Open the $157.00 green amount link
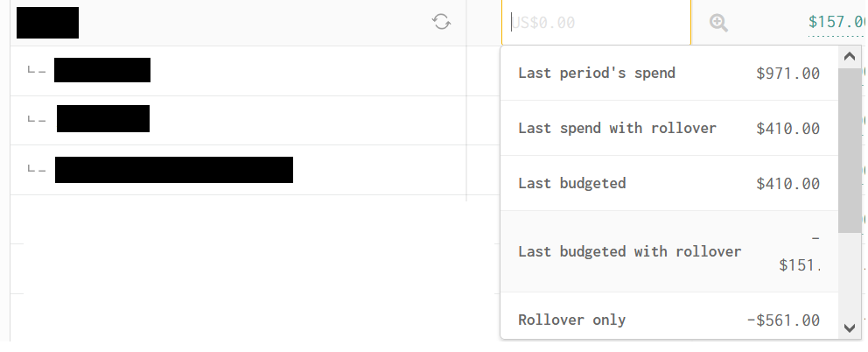 click(837, 22)
